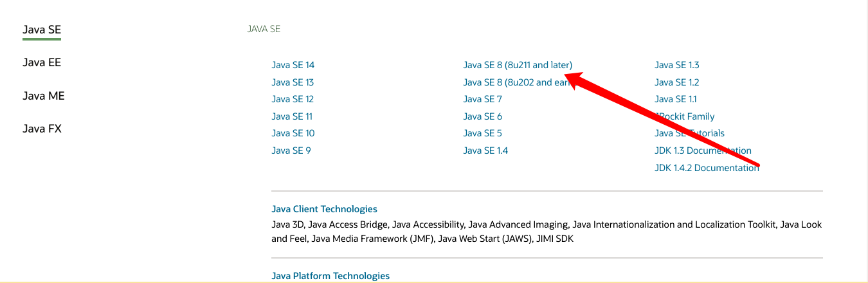Open Java SE 8 (8u211 and later)
The width and height of the screenshot is (868, 283).
click(x=518, y=65)
